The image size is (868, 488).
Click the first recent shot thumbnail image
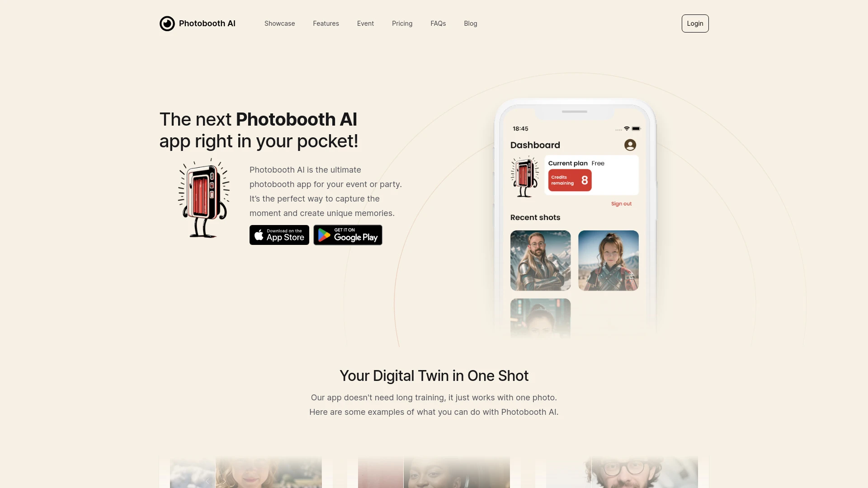(x=539, y=260)
